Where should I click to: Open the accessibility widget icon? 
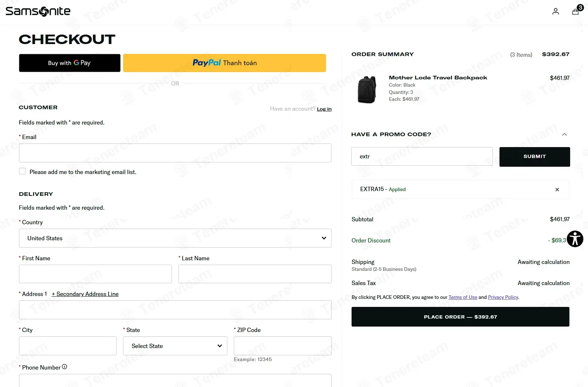point(575,239)
